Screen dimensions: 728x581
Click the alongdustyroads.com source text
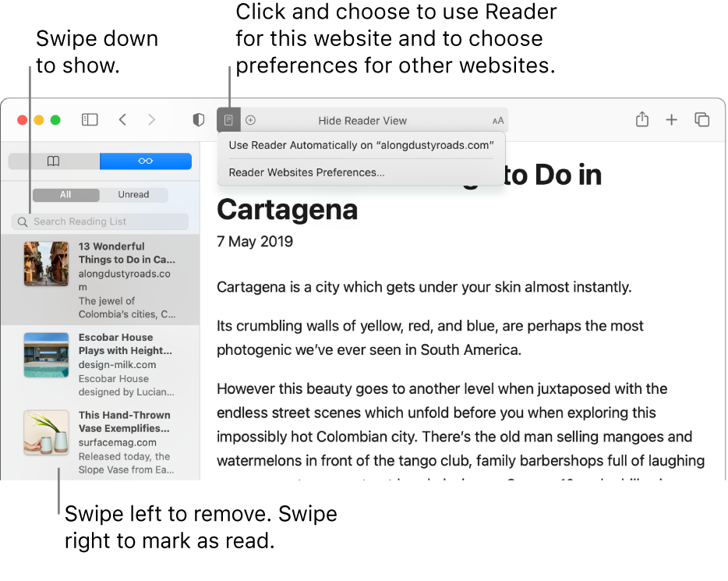click(125, 280)
